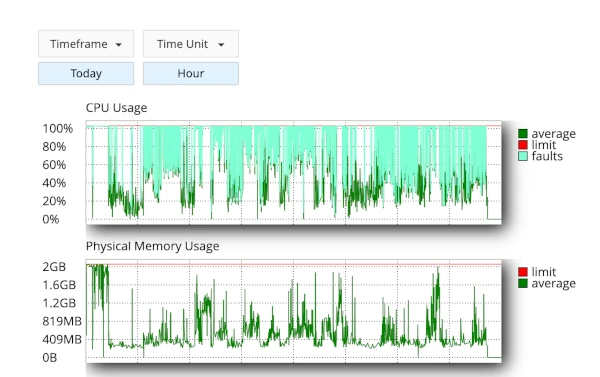
Task: Click the 1.2GB label on memory axis
Action: tap(59, 303)
